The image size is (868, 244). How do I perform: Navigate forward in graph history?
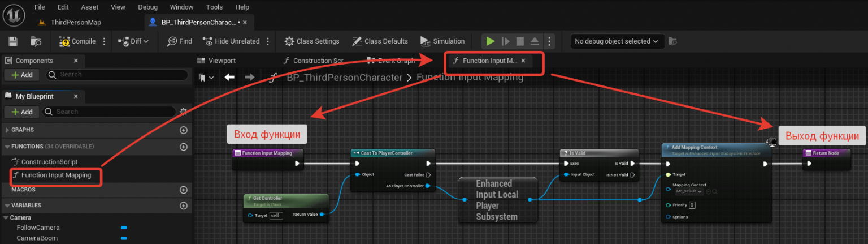tap(249, 78)
